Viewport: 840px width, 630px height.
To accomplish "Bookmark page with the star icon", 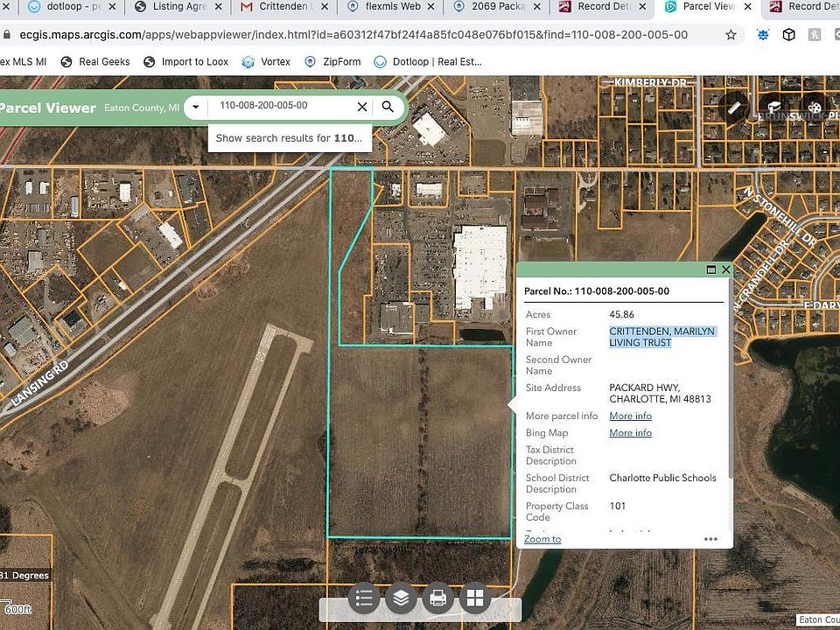I will click(731, 35).
